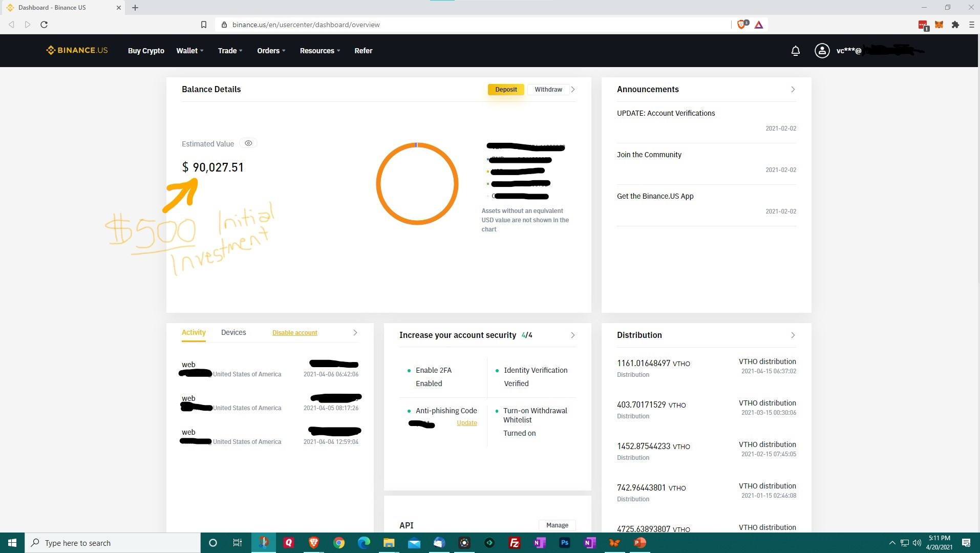Viewport: 980px width, 553px height.
Task: Launch Google Chrome from taskbar
Action: tap(338, 543)
